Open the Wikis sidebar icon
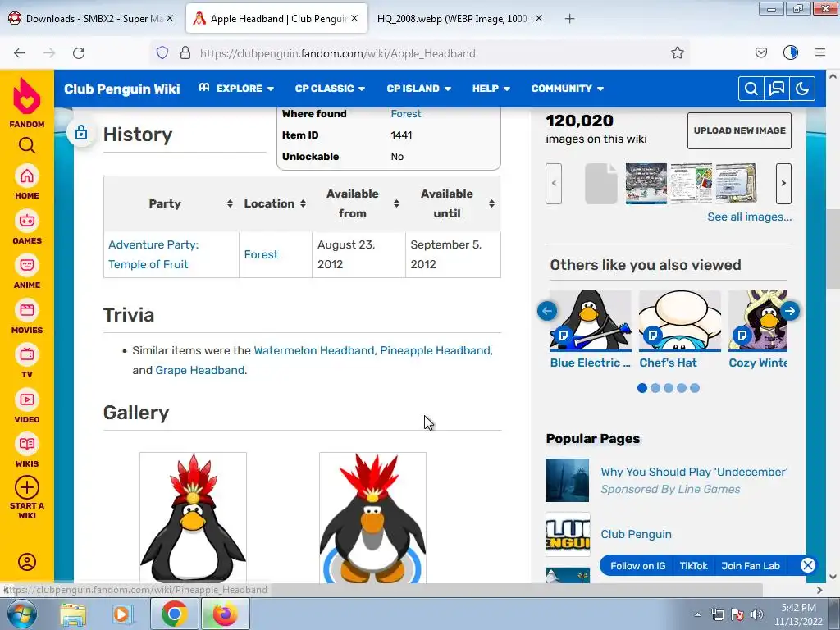 [x=27, y=444]
